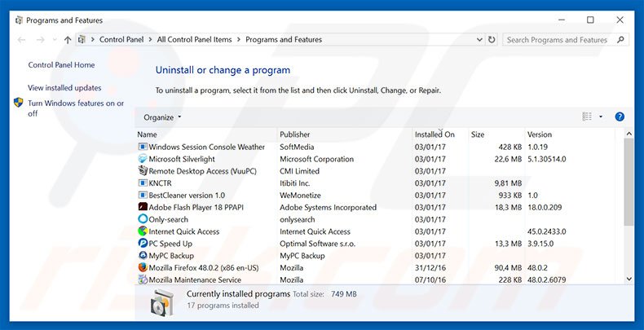Viewport: 644px width, 330px height.
Task: Click the Up directory arrow
Action: pyautogui.click(x=67, y=39)
